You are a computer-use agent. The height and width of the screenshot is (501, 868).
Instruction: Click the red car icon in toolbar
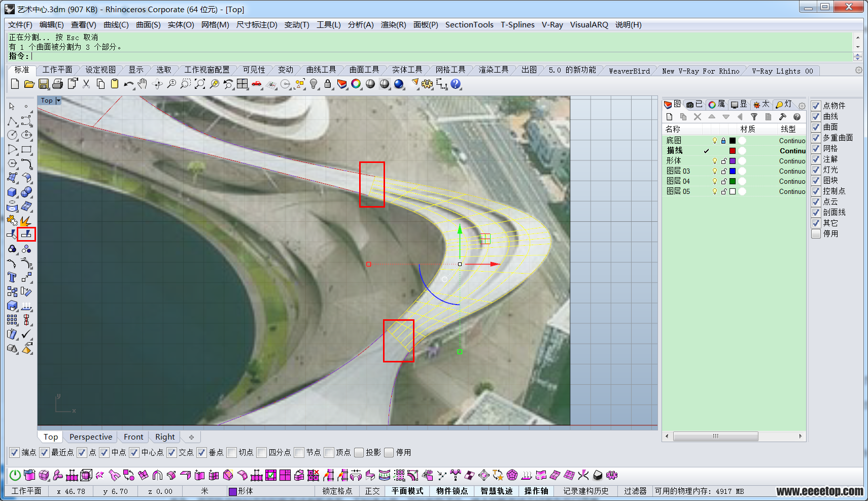click(x=257, y=84)
